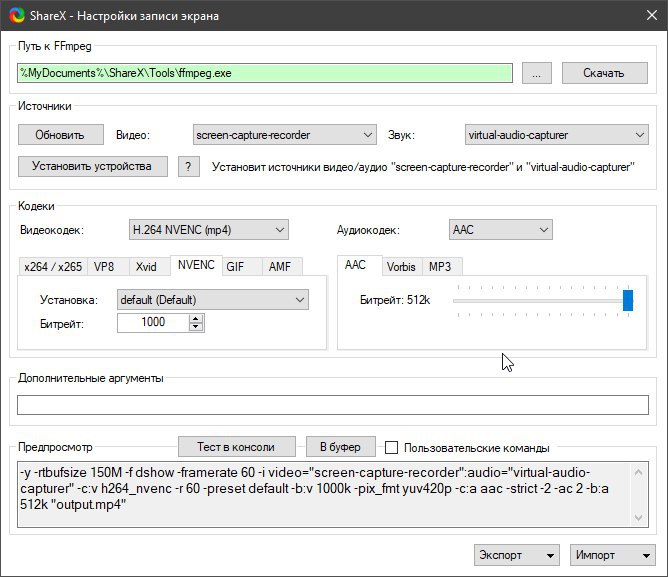
Task: Open the Импорт dropdown button
Action: 613,555
